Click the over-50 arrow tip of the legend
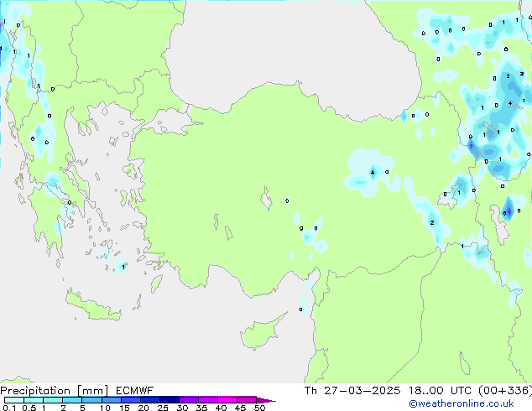Viewport: 532px width, 411px height. (266, 400)
